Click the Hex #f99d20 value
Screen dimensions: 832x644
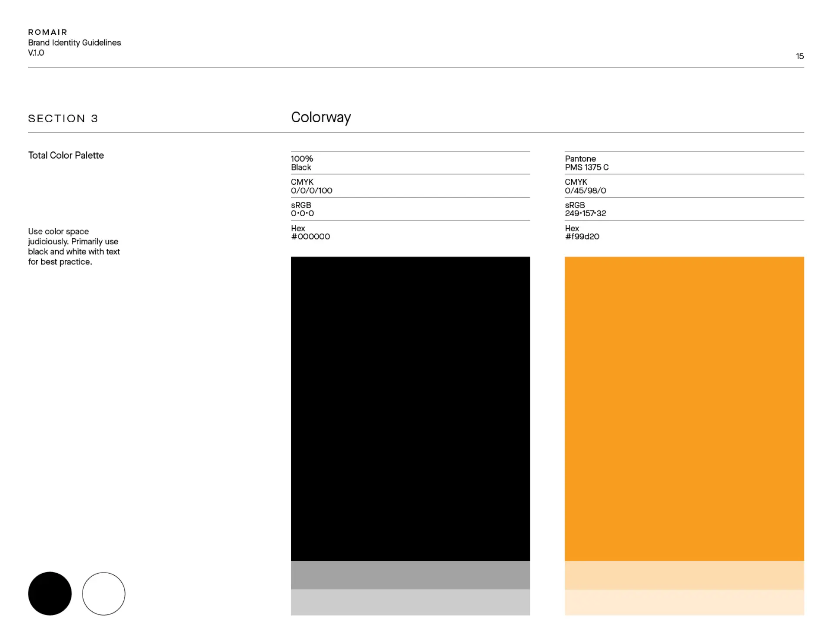(582, 237)
